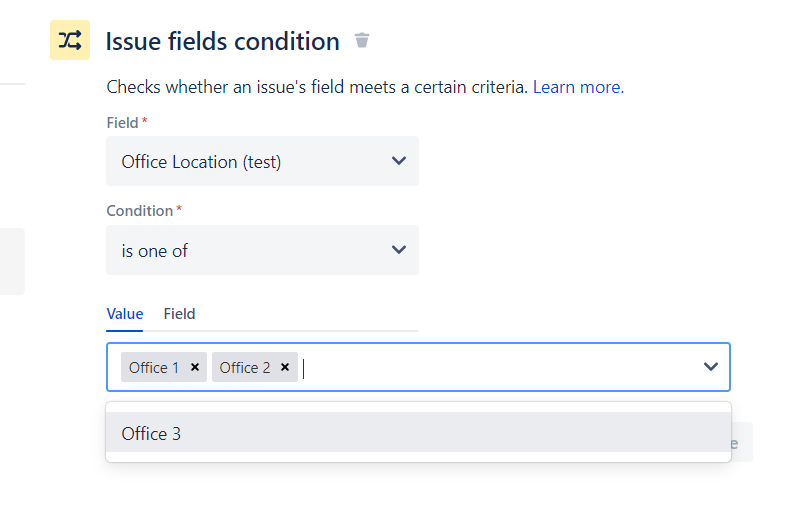Collapse the value list using its chevron

pyautogui.click(x=711, y=367)
